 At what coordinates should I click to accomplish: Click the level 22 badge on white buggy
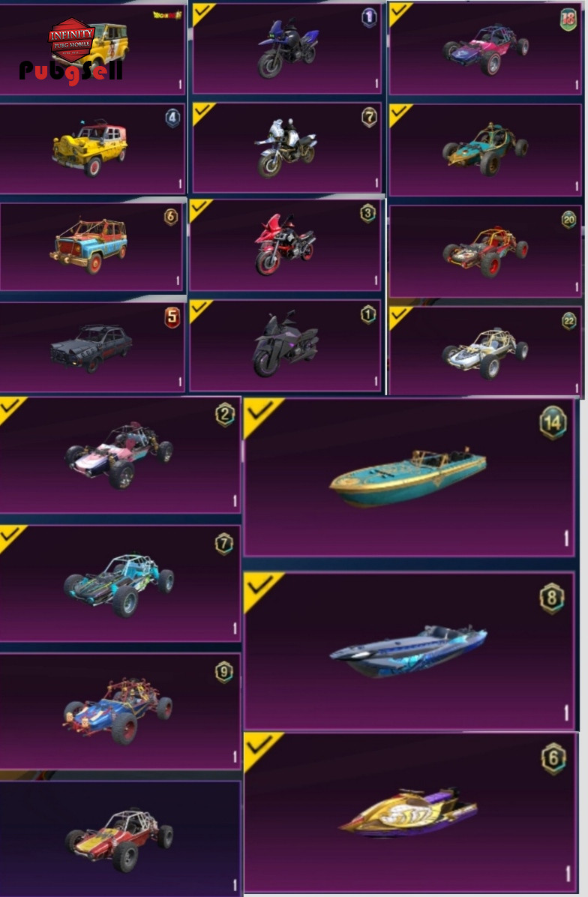(x=568, y=321)
